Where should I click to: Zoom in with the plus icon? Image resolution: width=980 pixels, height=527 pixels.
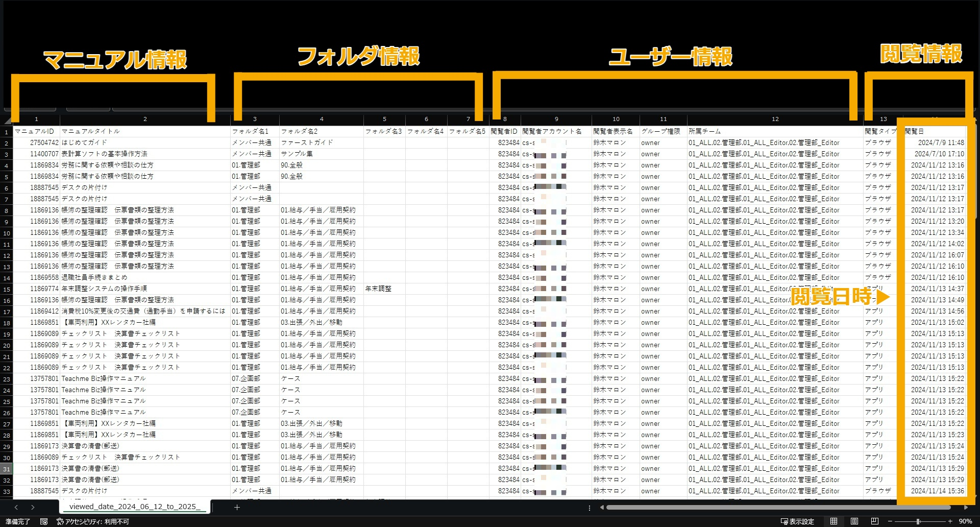[x=950, y=522]
